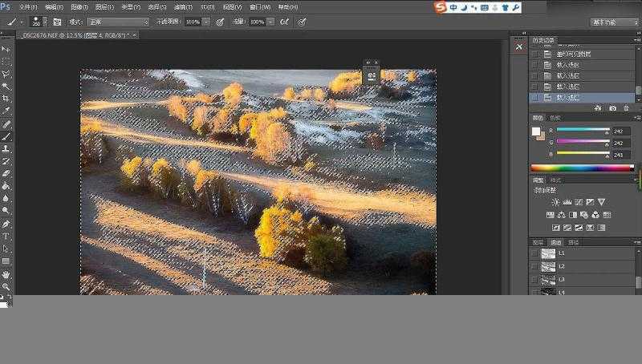Toggle tablet pressure for size icon
Screen dimensions: 642x364
(302, 22)
